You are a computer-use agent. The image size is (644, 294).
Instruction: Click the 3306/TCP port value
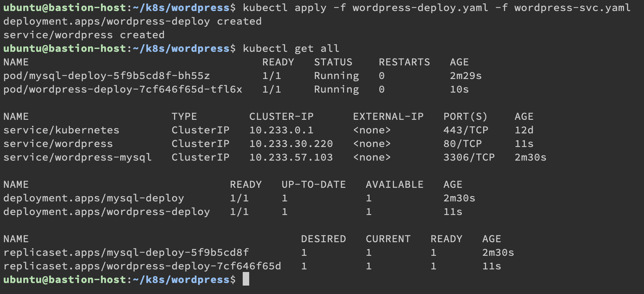point(469,157)
